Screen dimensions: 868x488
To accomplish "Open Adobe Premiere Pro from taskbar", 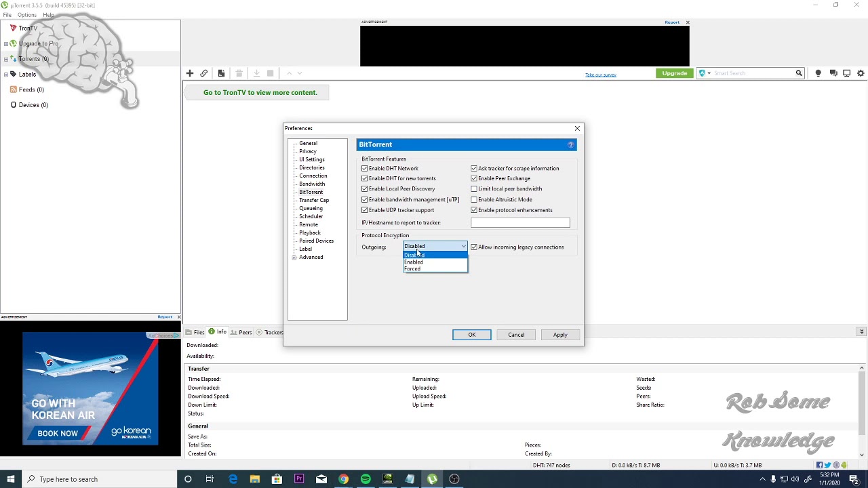I will pos(299,479).
